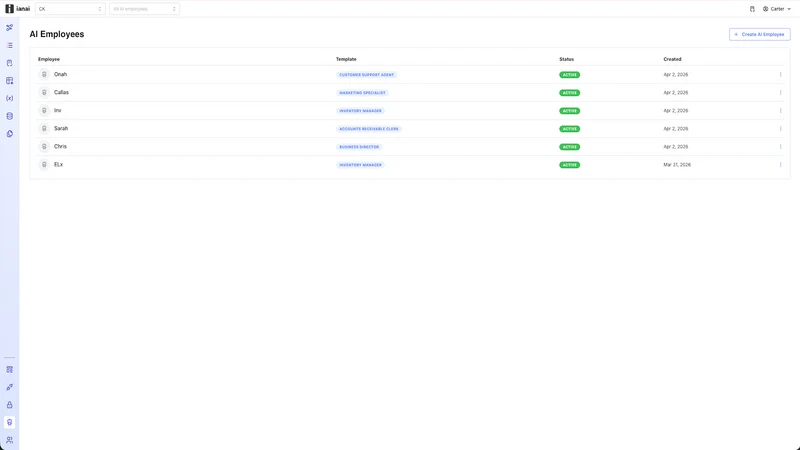
Task: Click the clipboard icon left of Carter
Action: (x=752, y=9)
